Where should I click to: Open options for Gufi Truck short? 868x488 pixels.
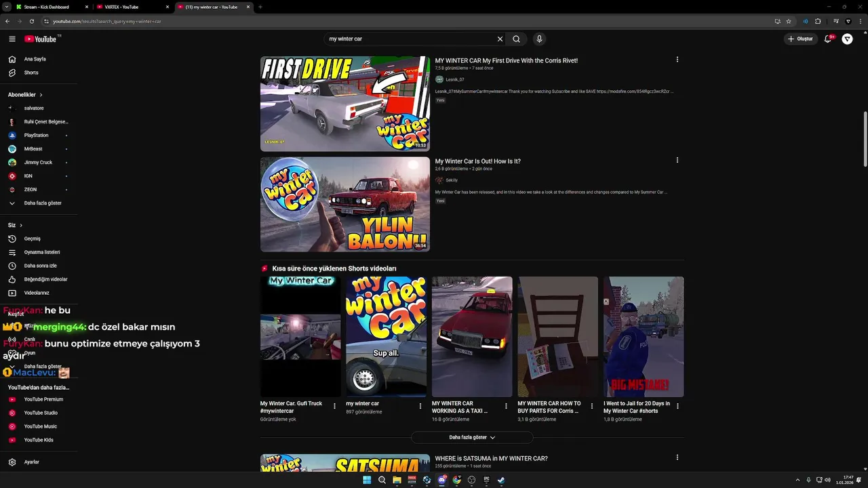(x=334, y=406)
